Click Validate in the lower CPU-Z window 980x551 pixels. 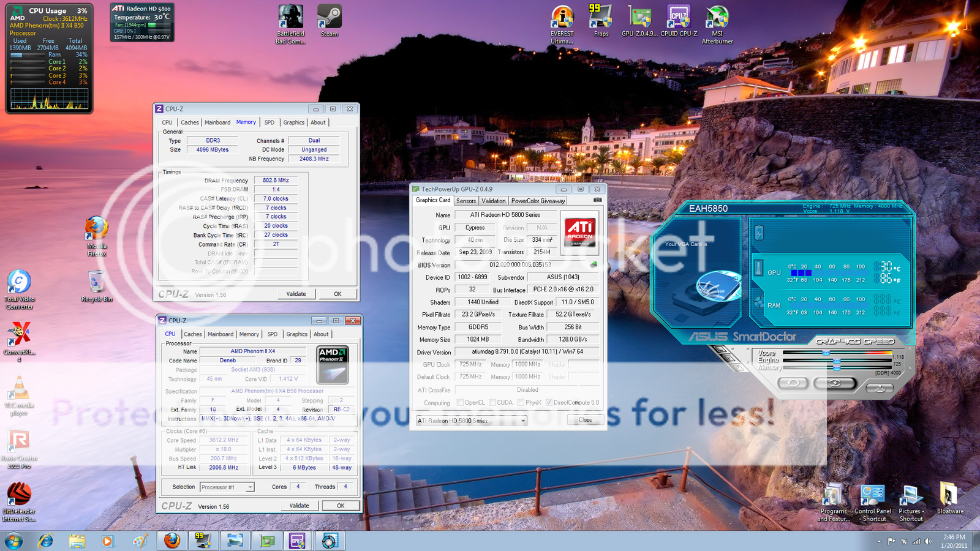(x=299, y=506)
